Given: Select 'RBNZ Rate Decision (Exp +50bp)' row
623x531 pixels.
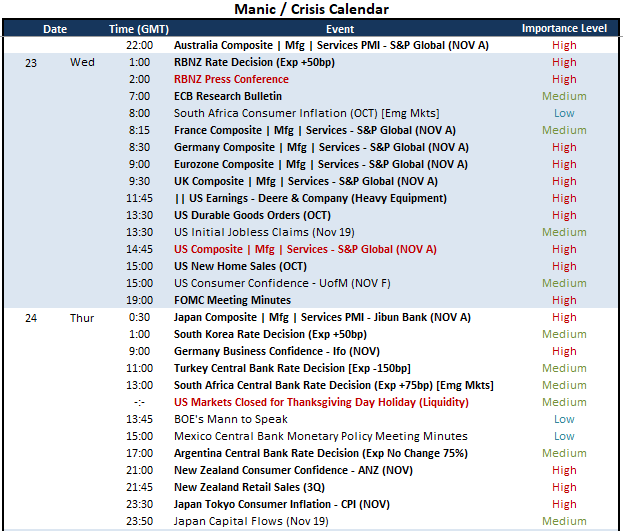Looking at the screenshot, I should [x=311, y=62].
